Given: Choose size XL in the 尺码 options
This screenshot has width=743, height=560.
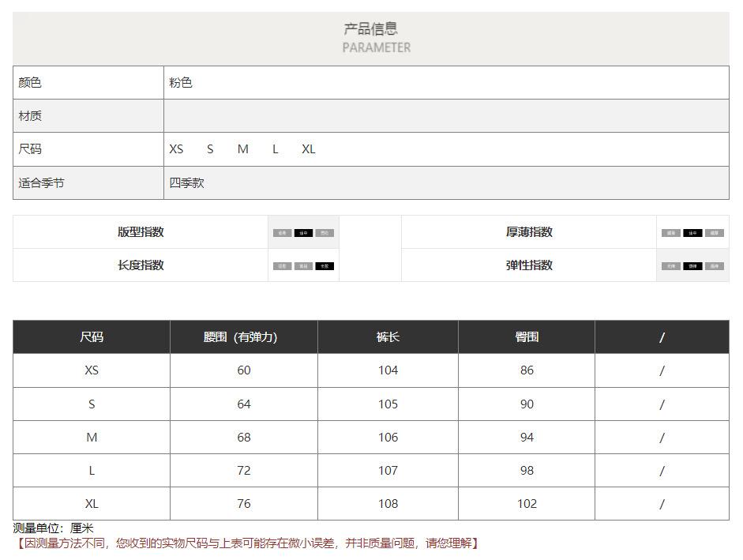Looking at the screenshot, I should point(308,149).
